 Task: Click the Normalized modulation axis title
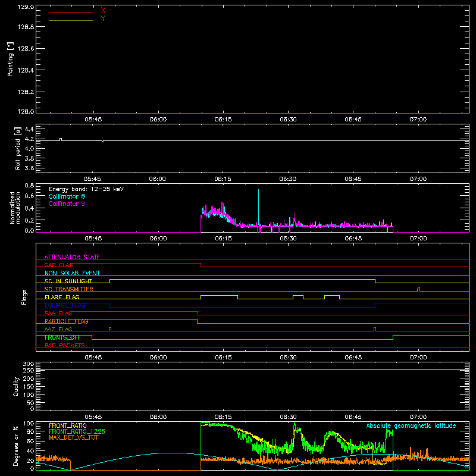point(15,208)
